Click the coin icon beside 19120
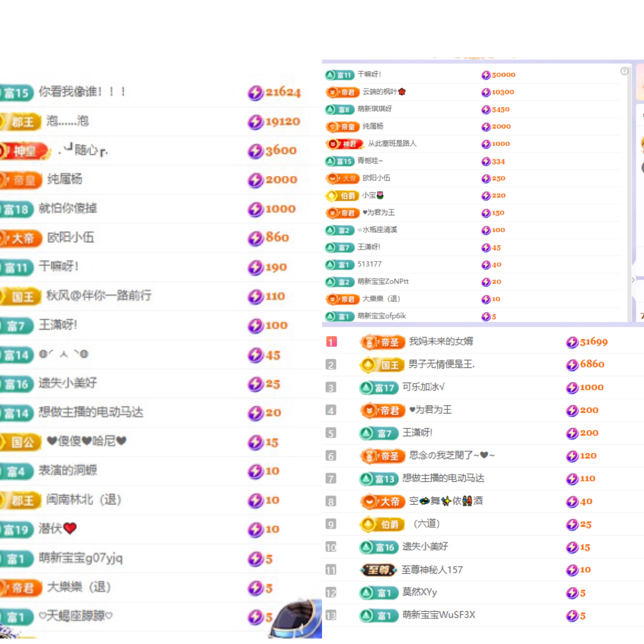Image resolution: width=644 pixels, height=644 pixels. [x=256, y=122]
